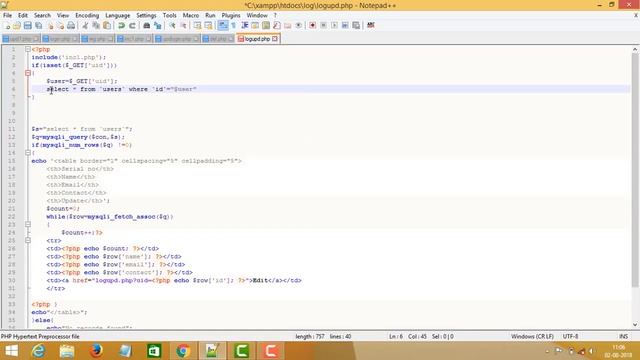Collapse the fold marker at line 1
Viewport: 640px width, 360px height.
pos(28,49)
